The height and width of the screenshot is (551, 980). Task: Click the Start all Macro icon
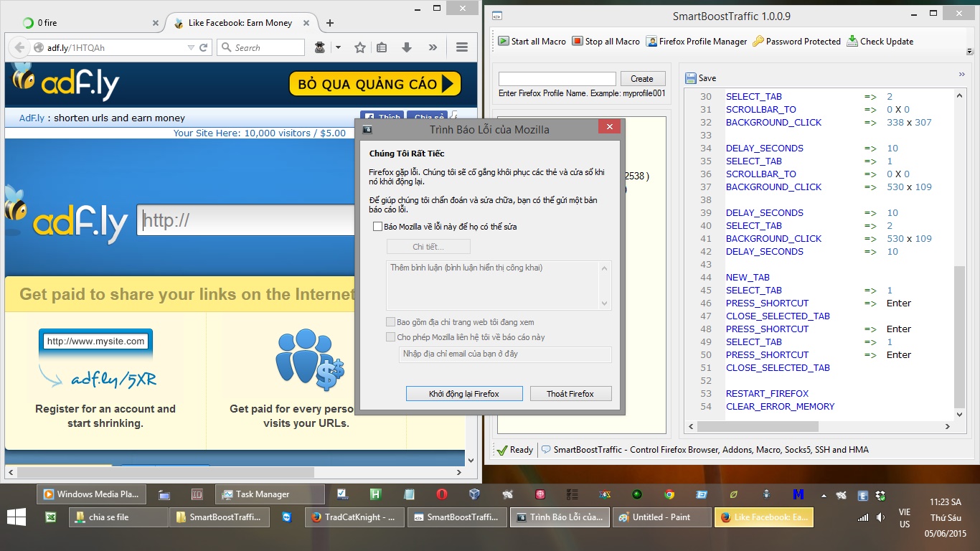pyautogui.click(x=504, y=42)
